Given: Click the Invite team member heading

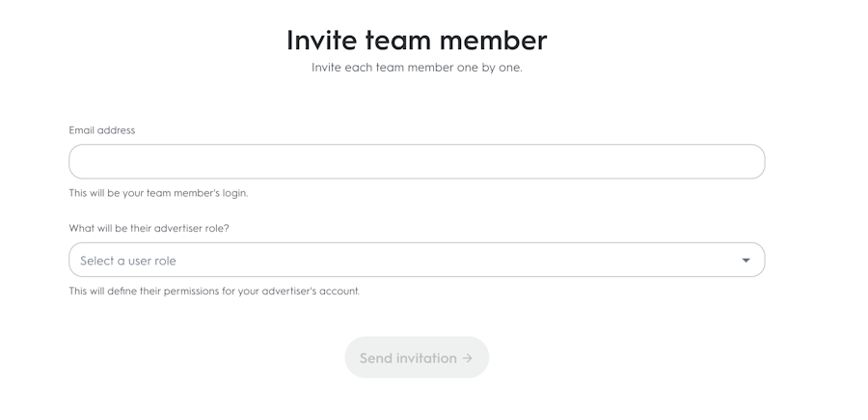Looking at the screenshot, I should coord(417,40).
